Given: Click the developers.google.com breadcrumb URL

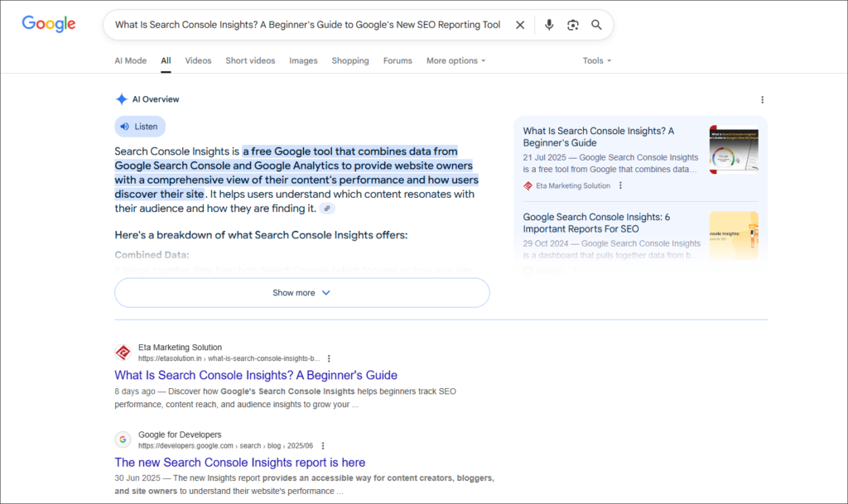Looking at the screenshot, I should point(225,446).
